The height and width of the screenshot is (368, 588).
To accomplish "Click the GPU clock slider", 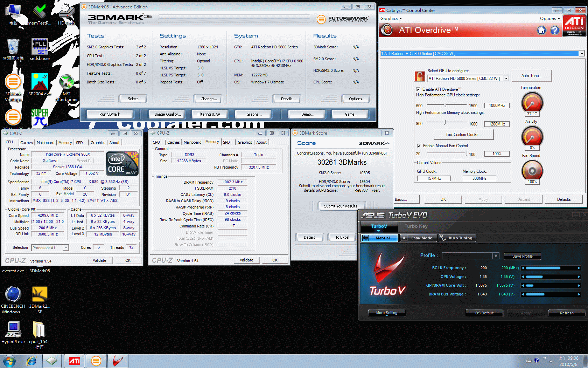I will 446,105.
